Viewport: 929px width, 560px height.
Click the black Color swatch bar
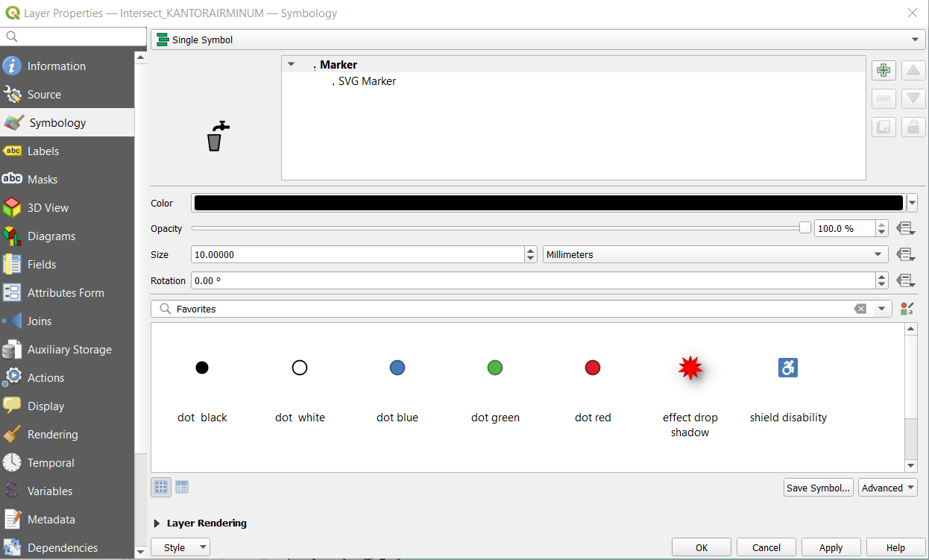[x=548, y=203]
